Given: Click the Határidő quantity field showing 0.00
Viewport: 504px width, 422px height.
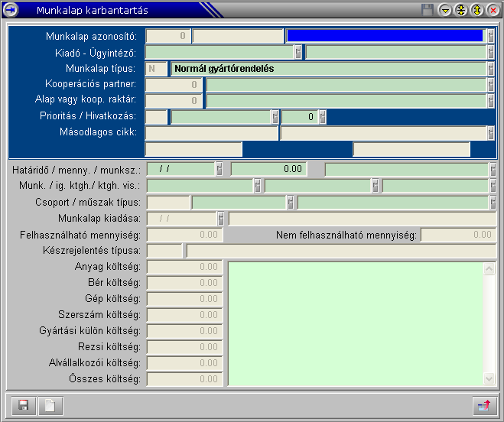Looking at the screenshot, I should pos(268,170).
